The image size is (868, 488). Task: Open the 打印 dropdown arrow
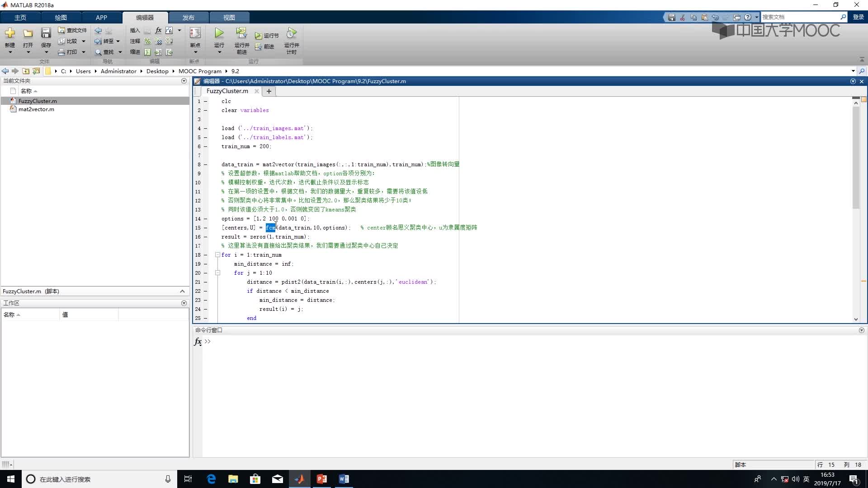coord(83,52)
